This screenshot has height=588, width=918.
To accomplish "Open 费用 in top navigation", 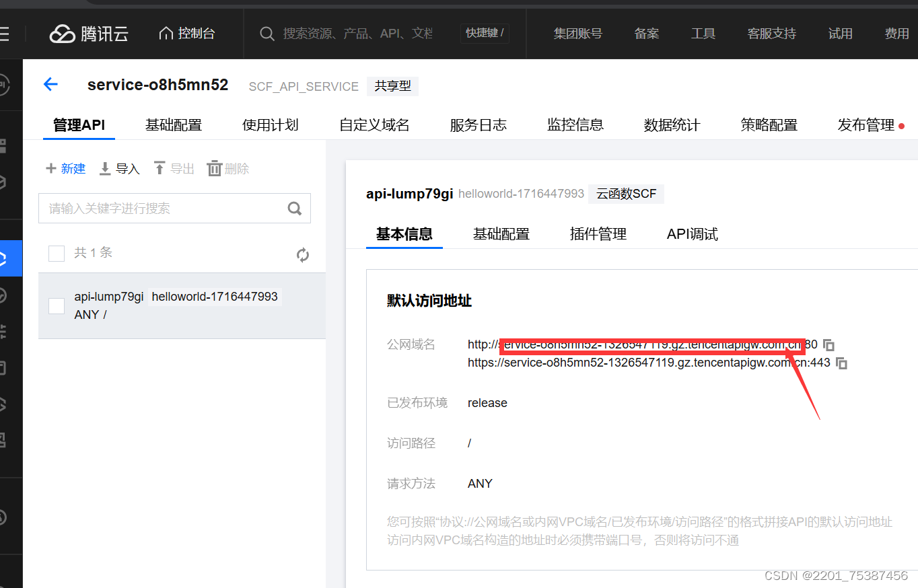I will click(897, 34).
